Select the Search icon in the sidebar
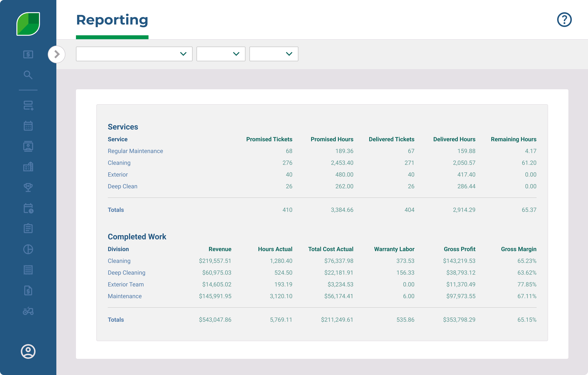 point(28,75)
